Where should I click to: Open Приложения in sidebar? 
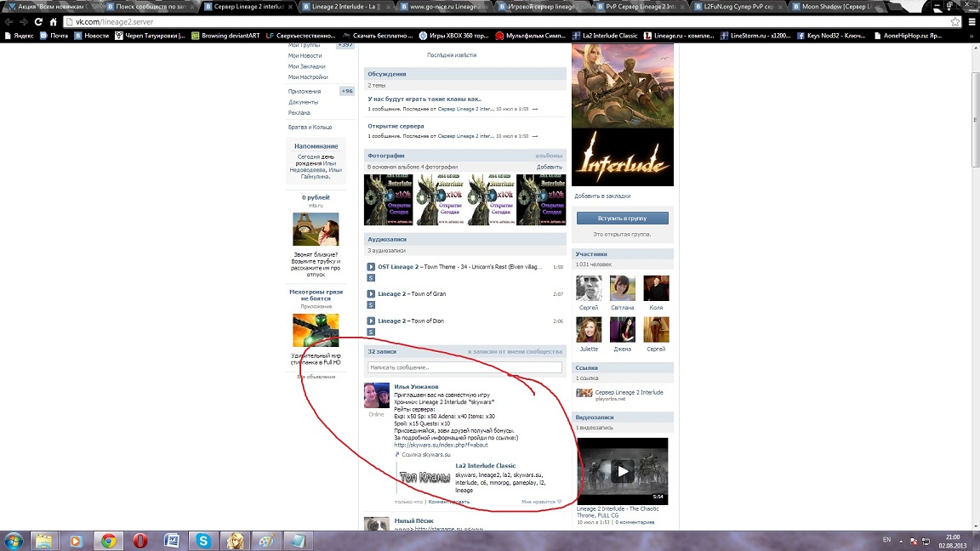point(305,91)
